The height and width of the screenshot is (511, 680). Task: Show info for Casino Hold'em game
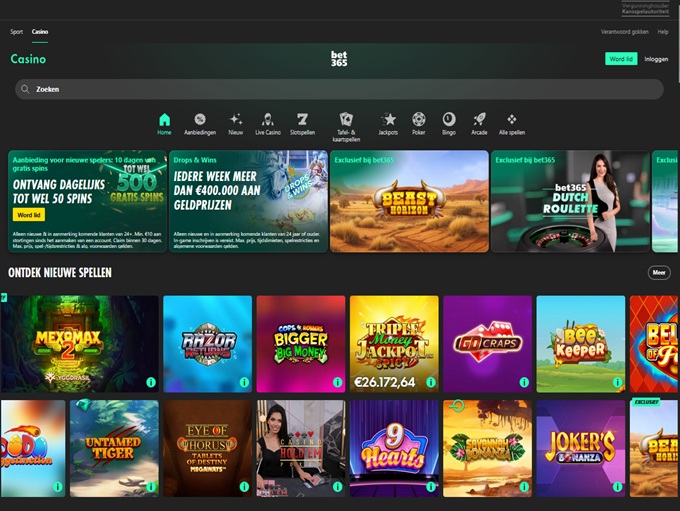(x=337, y=487)
